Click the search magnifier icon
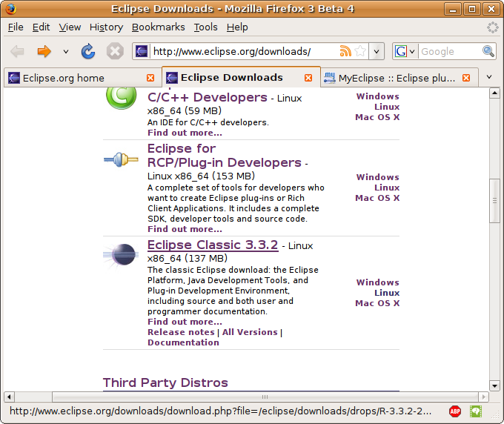Image resolution: width=504 pixels, height=424 pixels. pyautogui.click(x=488, y=51)
